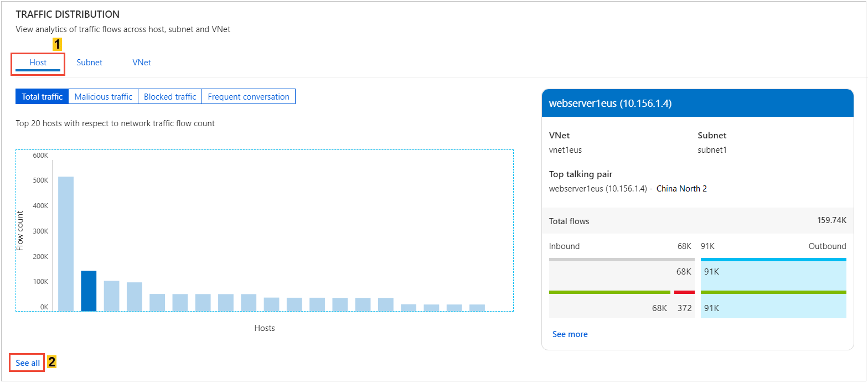Click the last bar on the right
Screen dimensions: 868x383
(477, 308)
